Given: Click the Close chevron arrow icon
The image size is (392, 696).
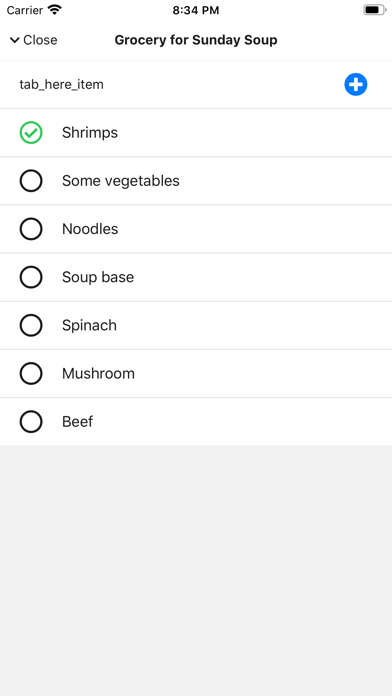Looking at the screenshot, I should 15,40.
